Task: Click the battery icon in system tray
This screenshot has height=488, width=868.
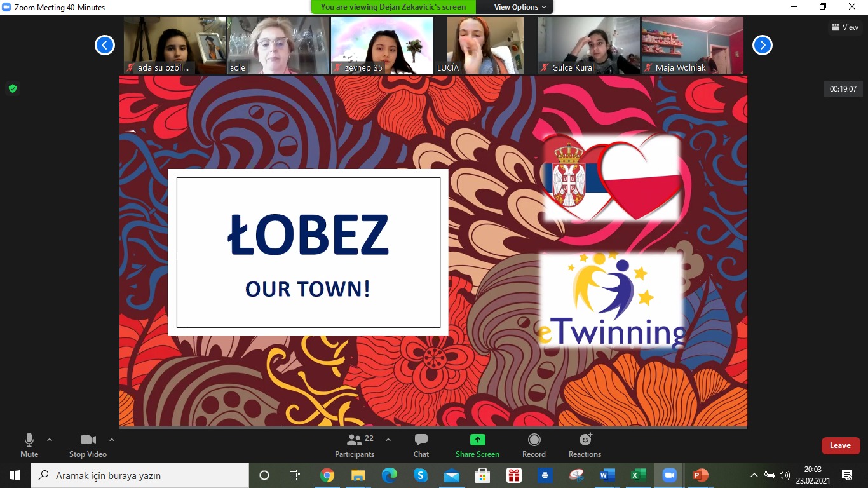Action: [770, 475]
